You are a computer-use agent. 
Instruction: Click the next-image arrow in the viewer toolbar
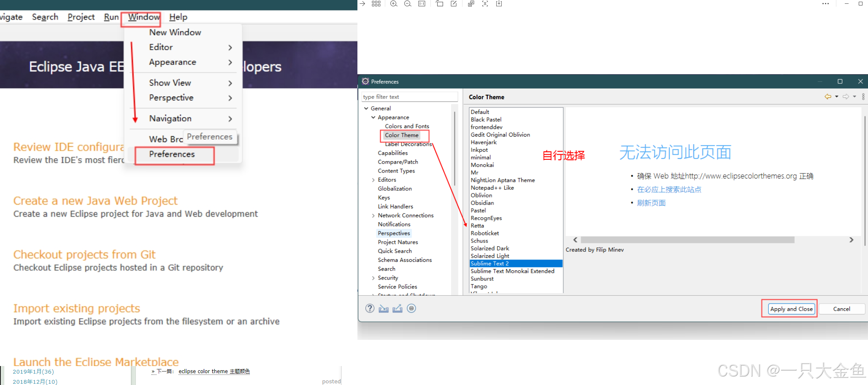point(362,4)
